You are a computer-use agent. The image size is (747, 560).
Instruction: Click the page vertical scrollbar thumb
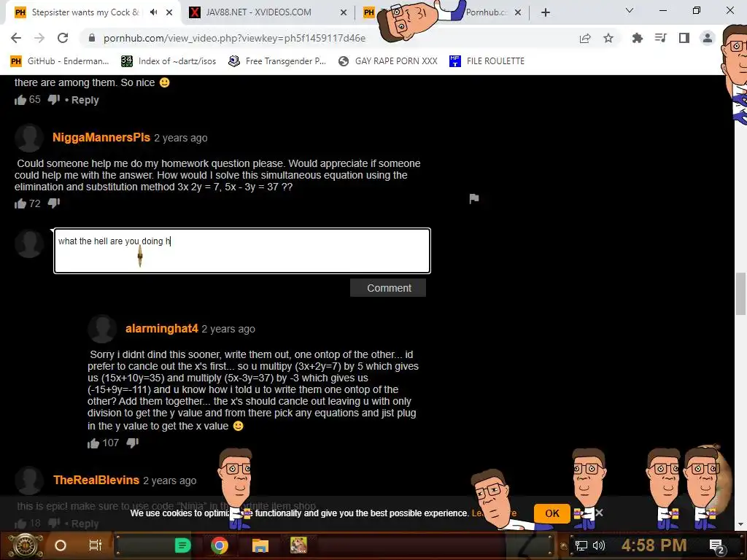click(740, 294)
